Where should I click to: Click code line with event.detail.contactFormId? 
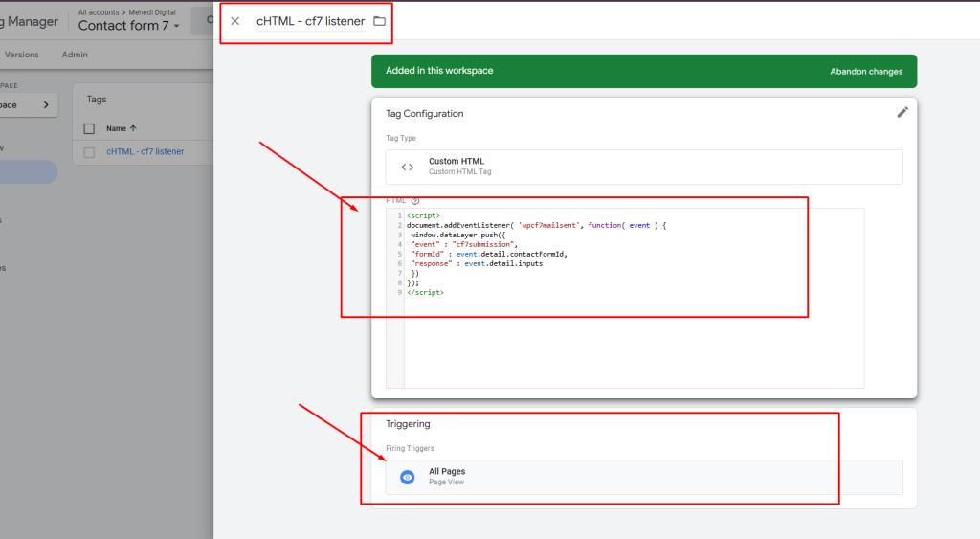489,254
